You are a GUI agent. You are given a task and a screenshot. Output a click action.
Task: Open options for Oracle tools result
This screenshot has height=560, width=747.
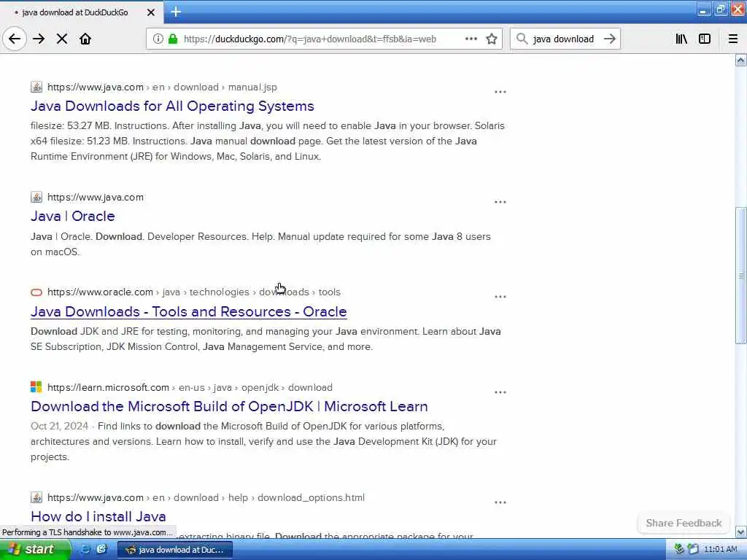click(500, 297)
